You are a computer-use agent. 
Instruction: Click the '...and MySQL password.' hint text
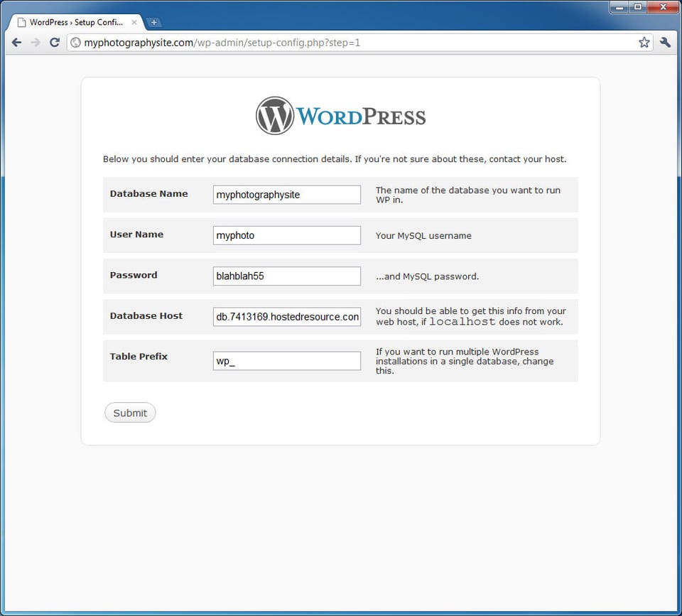pyautogui.click(x=427, y=276)
